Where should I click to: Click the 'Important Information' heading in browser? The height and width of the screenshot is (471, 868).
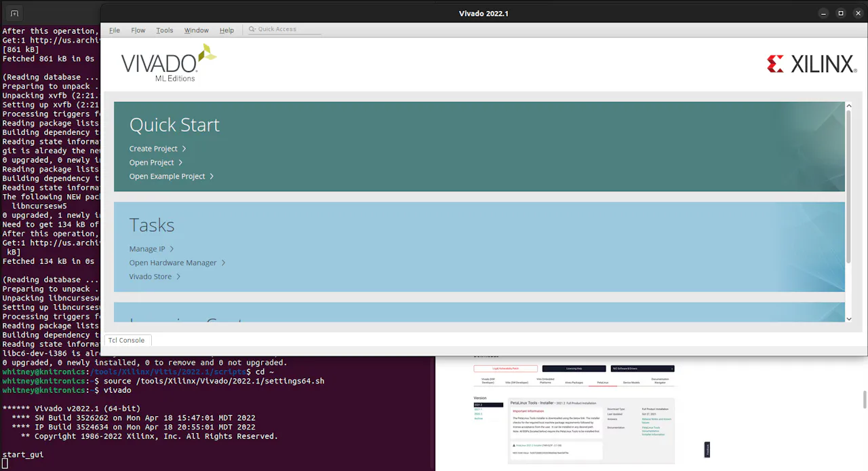tap(528, 411)
